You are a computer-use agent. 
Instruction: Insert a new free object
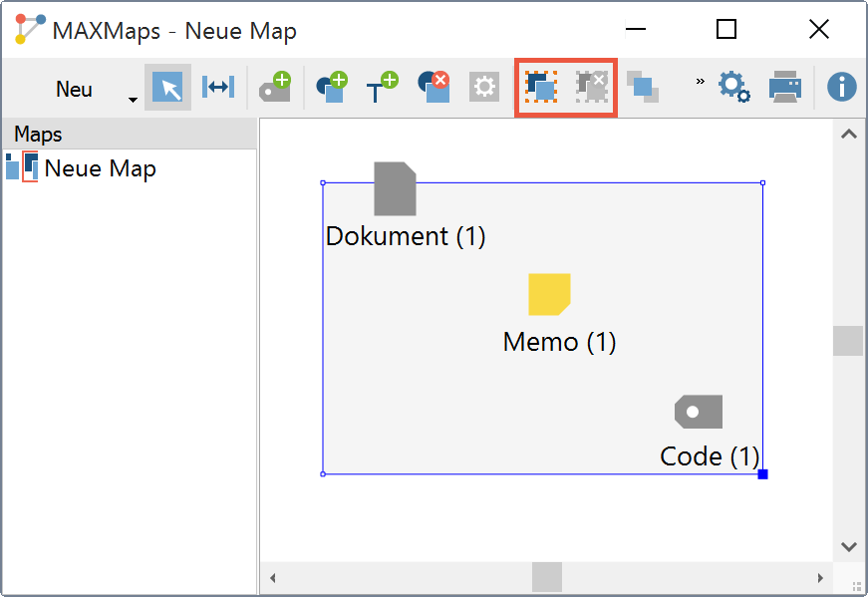pos(330,88)
